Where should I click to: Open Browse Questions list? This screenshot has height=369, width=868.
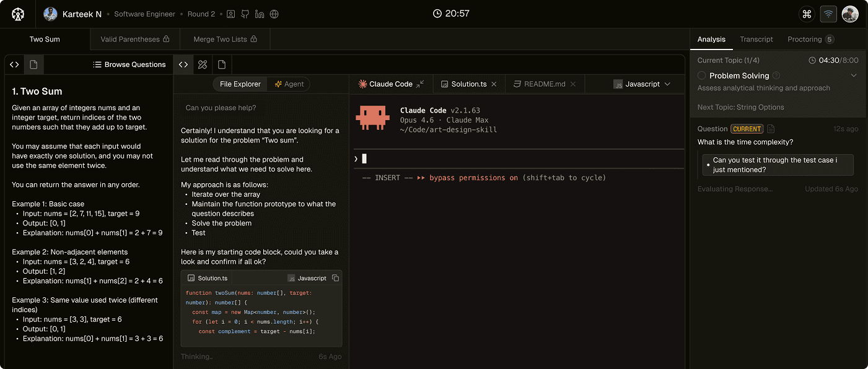(x=129, y=64)
